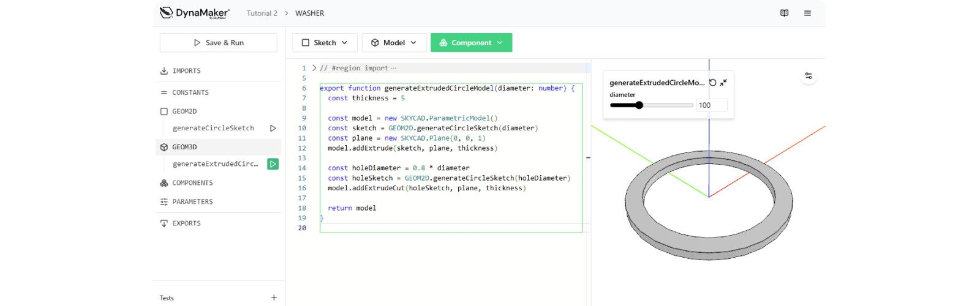Click Save & Run
980x306 pixels.
click(219, 43)
